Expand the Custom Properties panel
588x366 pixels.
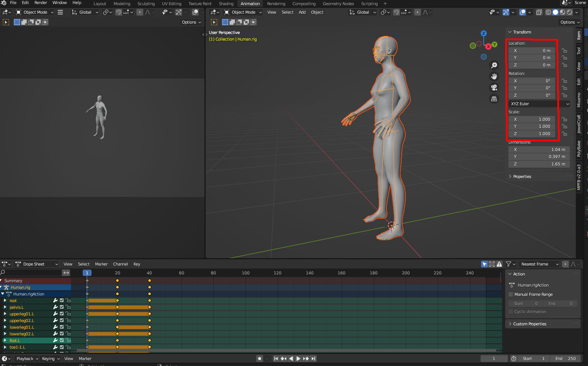[530, 324]
